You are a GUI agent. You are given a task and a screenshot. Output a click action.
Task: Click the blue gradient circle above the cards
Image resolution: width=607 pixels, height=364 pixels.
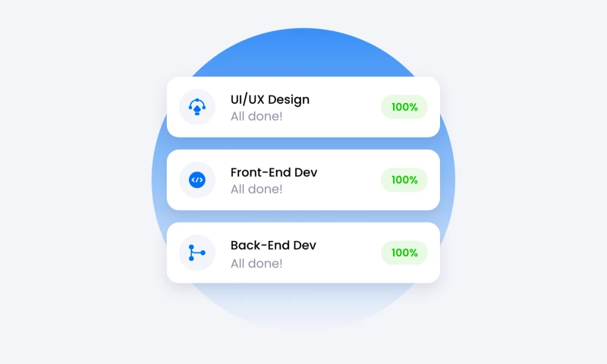303,52
